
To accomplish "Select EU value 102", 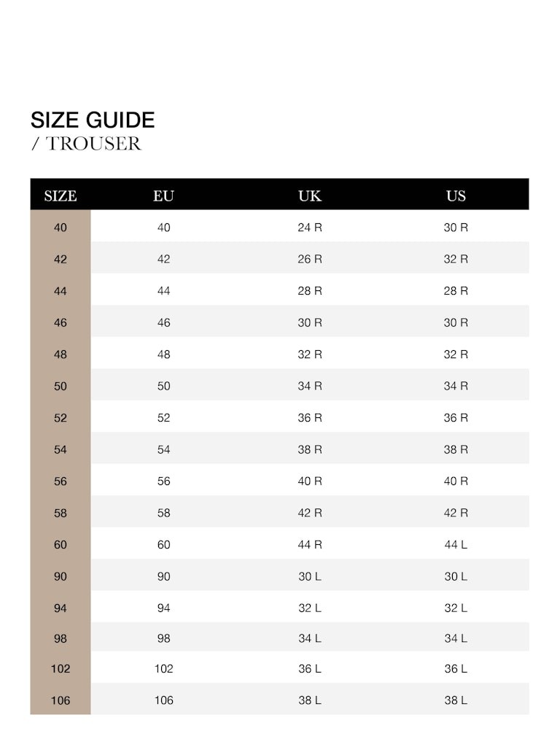I will click(x=164, y=669).
